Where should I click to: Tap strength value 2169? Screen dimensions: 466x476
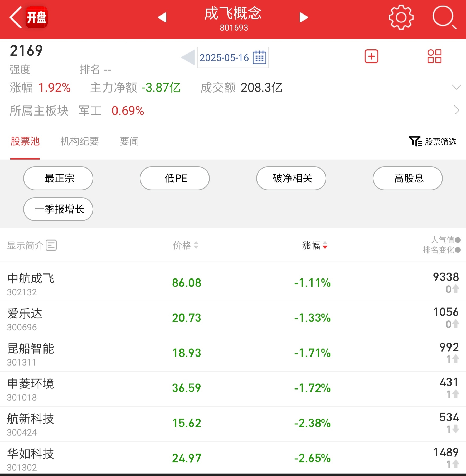pos(26,51)
